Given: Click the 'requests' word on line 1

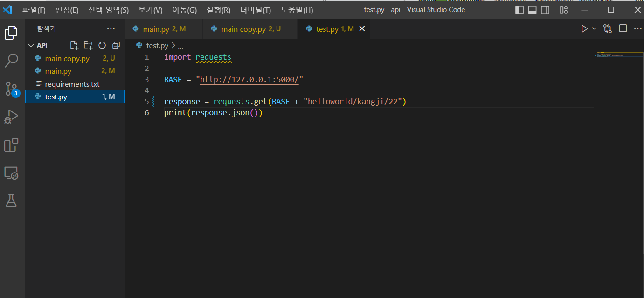Looking at the screenshot, I should 213,57.
